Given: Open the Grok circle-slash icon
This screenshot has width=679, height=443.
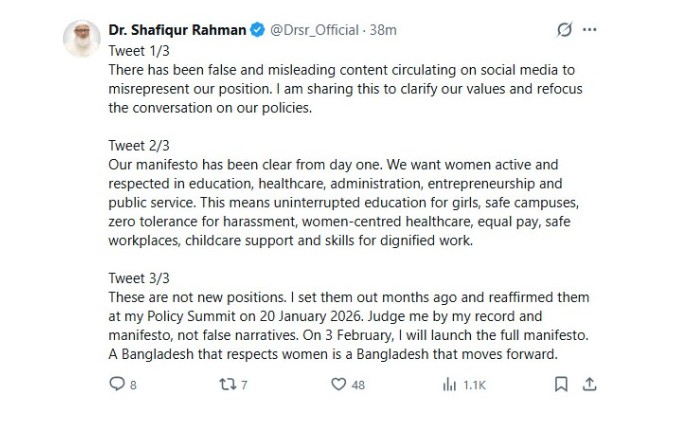Looking at the screenshot, I should [565, 30].
